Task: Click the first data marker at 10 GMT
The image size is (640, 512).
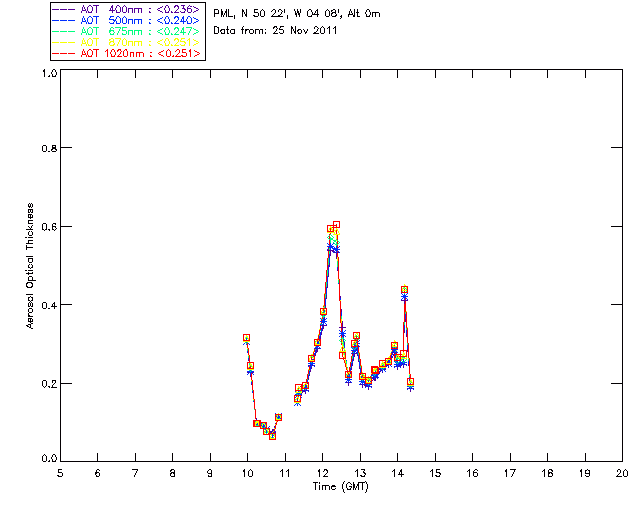Action: [x=246, y=338]
